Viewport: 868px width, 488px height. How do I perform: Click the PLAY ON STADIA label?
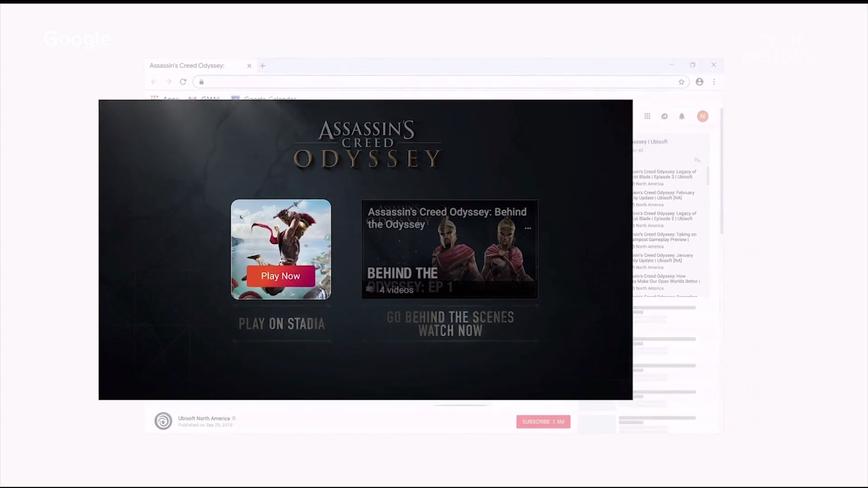tap(281, 324)
